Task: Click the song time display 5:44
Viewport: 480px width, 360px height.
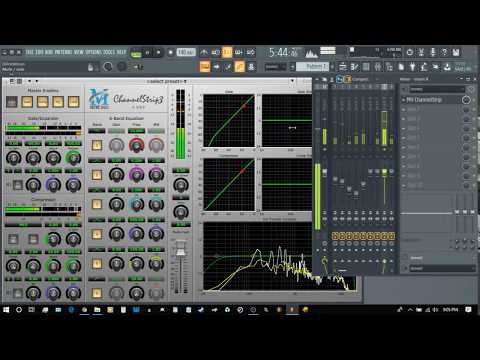Action: point(283,53)
